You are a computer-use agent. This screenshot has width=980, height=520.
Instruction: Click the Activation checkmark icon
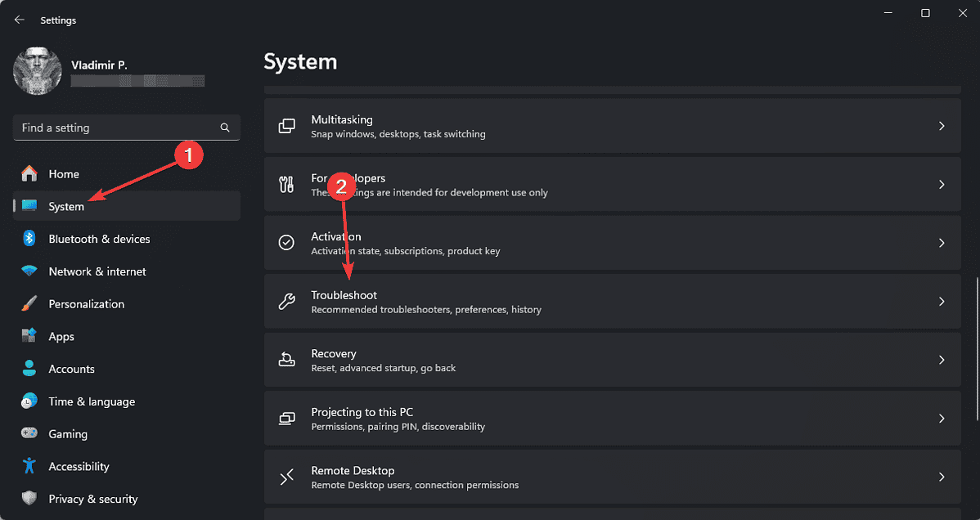pyautogui.click(x=286, y=243)
